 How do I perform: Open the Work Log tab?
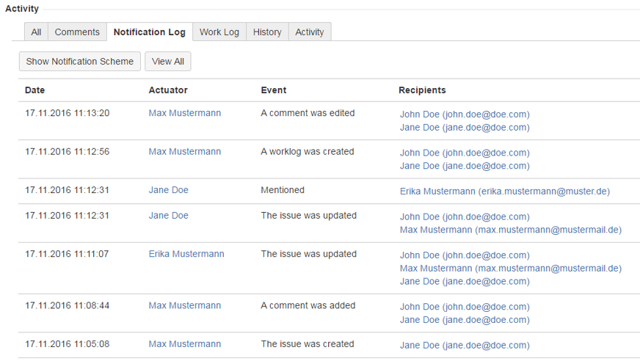click(219, 32)
